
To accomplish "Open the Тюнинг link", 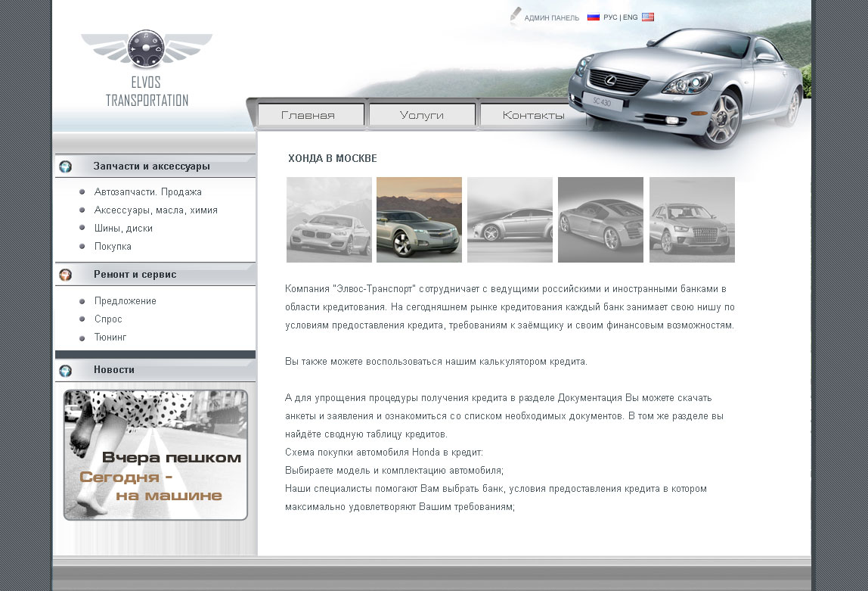I will point(110,337).
